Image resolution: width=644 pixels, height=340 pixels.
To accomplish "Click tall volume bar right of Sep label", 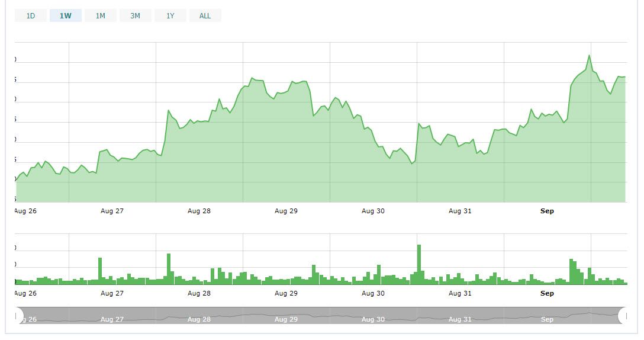I will [571, 271].
